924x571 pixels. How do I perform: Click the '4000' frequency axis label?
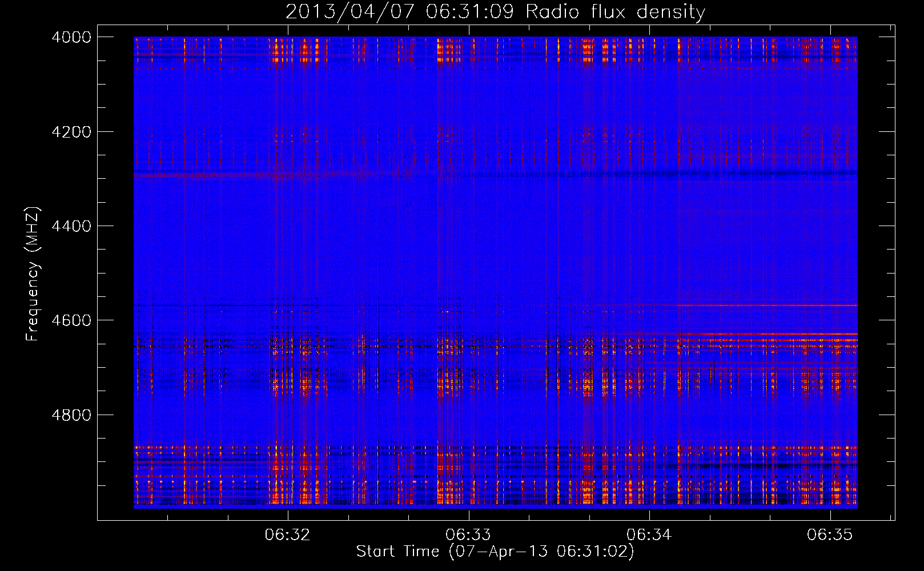[x=71, y=37]
